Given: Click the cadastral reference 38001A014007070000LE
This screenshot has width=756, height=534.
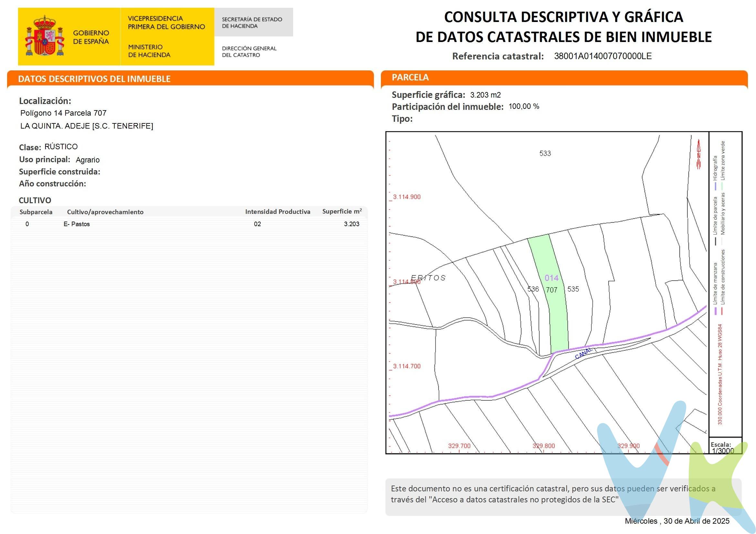Looking at the screenshot, I should (603, 56).
